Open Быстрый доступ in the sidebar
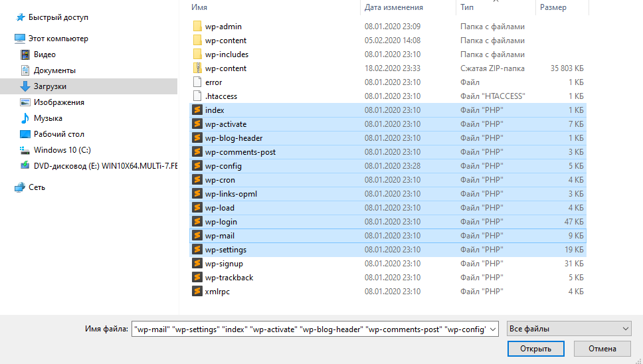The width and height of the screenshot is (643, 364). click(58, 17)
